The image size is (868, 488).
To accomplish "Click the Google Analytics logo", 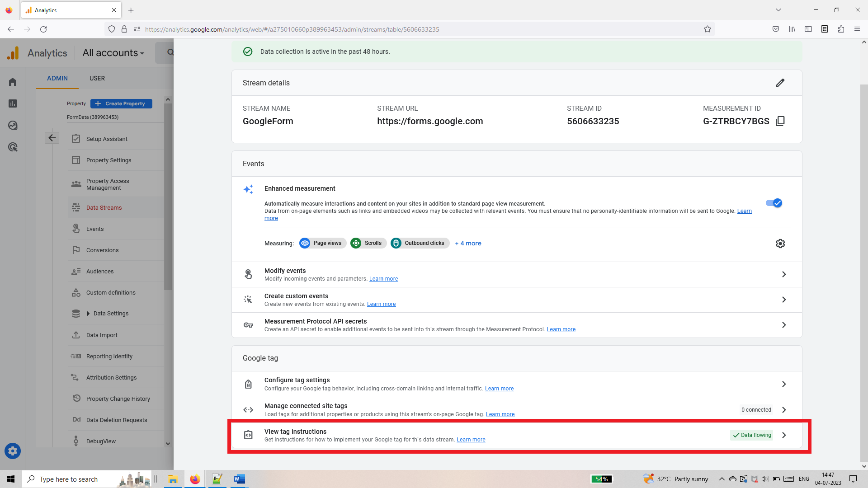I will (13, 53).
